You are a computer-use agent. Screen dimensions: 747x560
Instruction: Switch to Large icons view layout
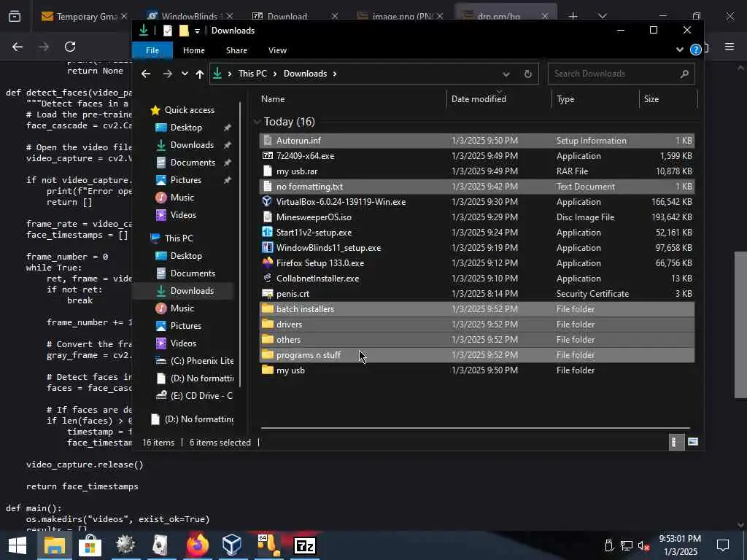tap(693, 442)
